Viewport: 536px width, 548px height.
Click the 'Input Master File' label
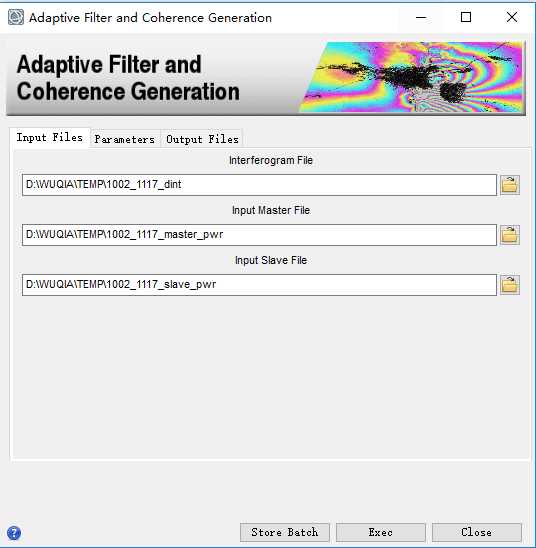click(271, 210)
